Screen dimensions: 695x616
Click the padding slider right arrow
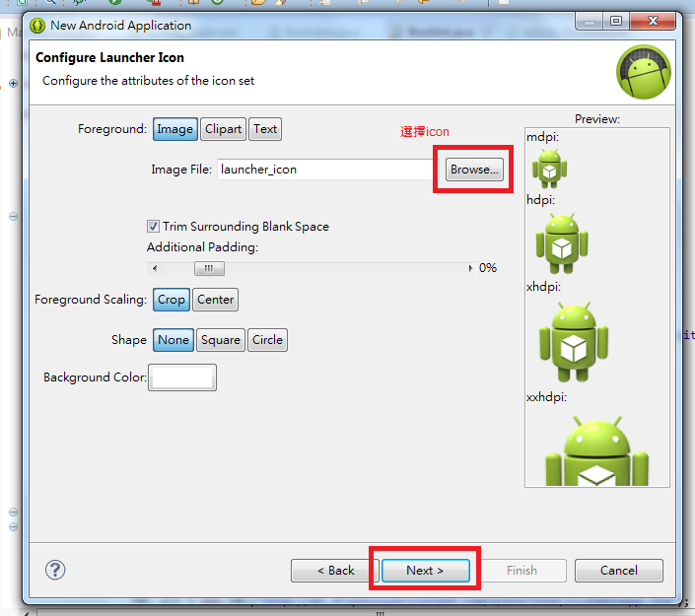470,268
